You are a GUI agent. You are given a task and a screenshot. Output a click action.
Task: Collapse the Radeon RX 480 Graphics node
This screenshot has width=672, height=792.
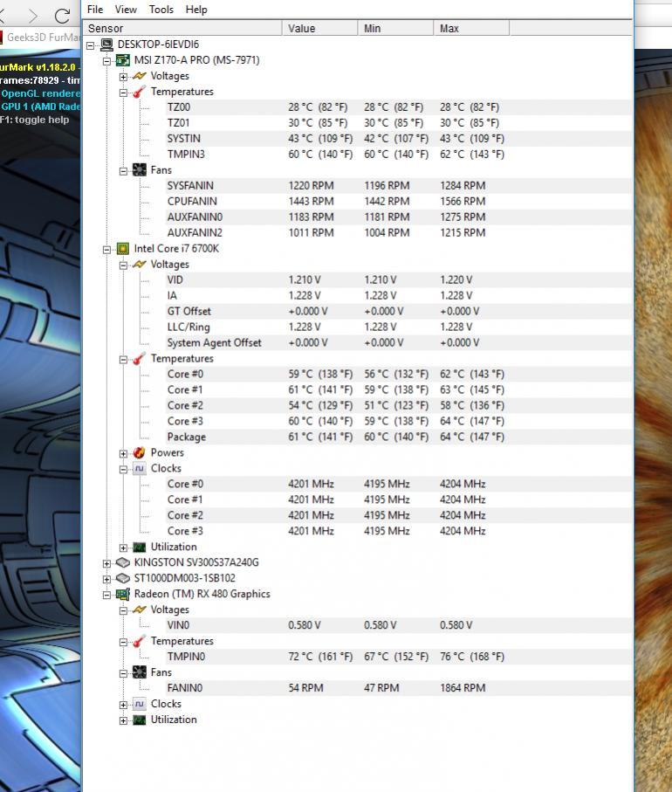pyautogui.click(x=106, y=595)
